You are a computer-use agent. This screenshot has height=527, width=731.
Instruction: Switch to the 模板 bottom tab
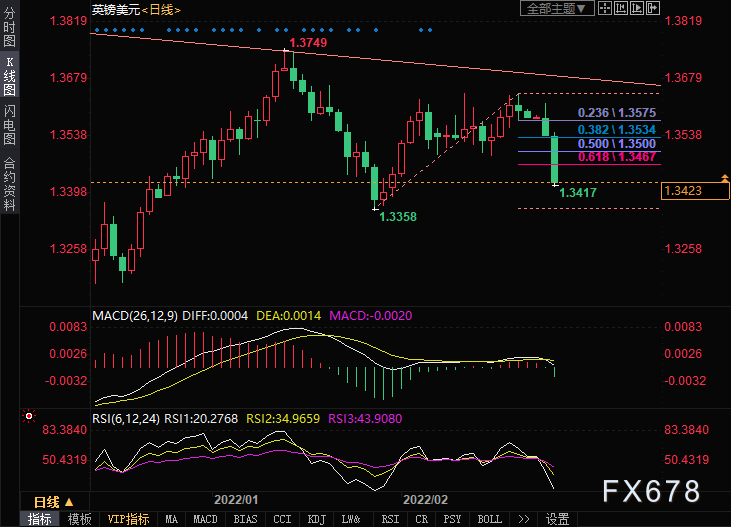pyautogui.click(x=79, y=519)
